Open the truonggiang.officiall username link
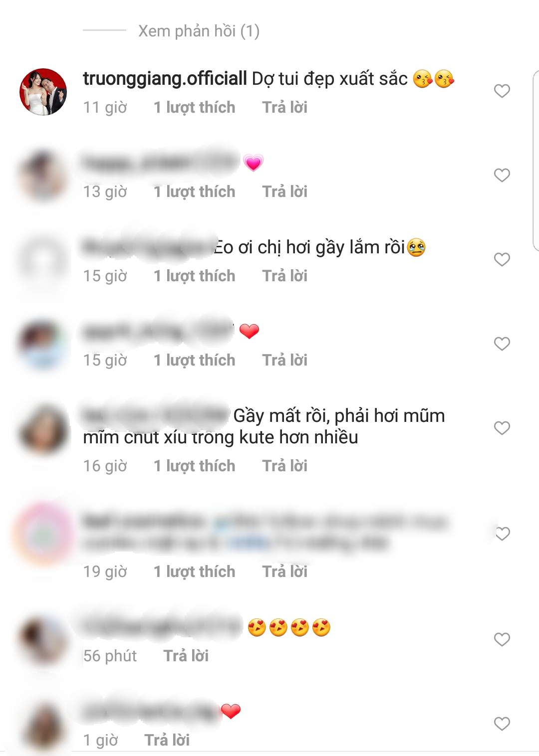This screenshot has height=756, width=539. pyautogui.click(x=165, y=78)
